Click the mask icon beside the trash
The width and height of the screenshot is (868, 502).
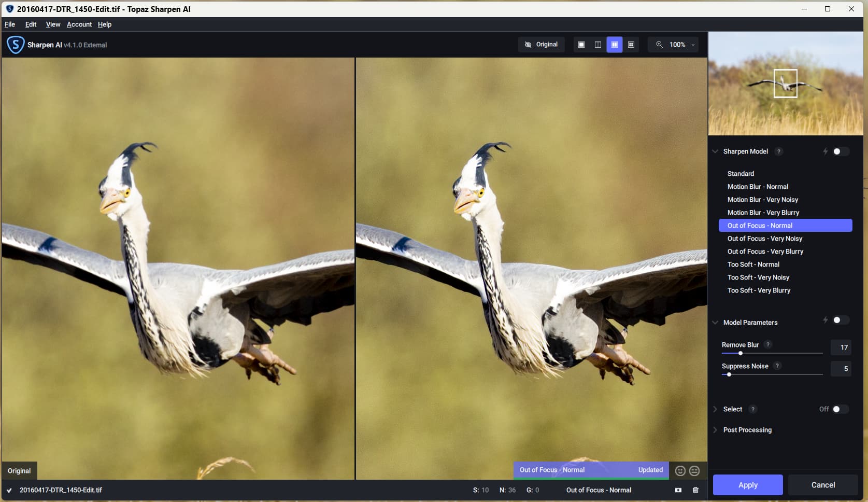(678, 490)
